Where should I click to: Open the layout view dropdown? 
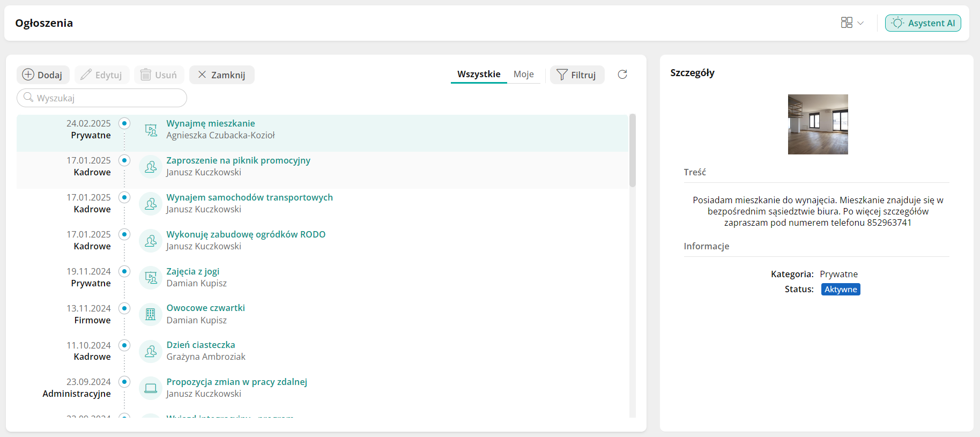click(x=852, y=23)
